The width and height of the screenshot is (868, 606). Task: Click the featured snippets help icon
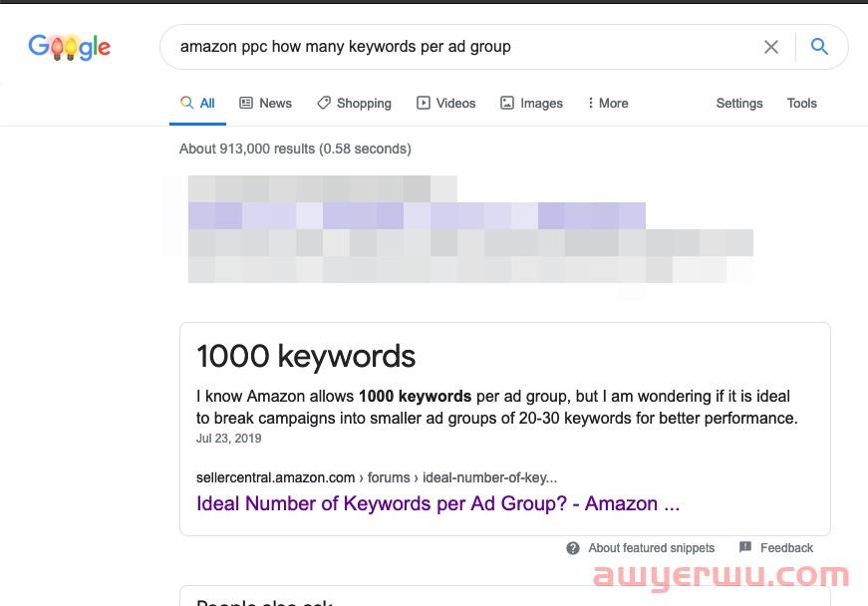click(573, 548)
